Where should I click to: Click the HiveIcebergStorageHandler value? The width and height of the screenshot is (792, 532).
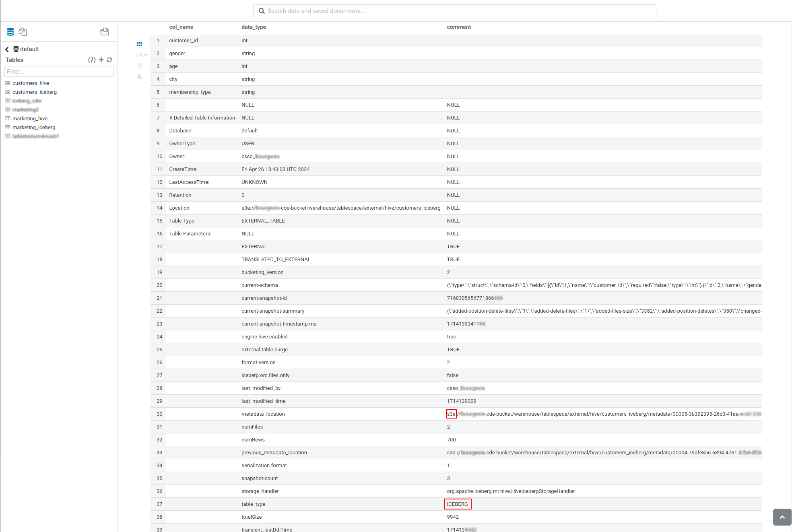(x=511, y=491)
